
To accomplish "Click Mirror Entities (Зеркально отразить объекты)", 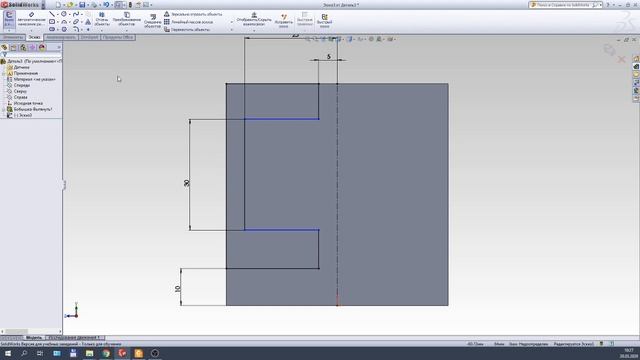I will [193, 14].
